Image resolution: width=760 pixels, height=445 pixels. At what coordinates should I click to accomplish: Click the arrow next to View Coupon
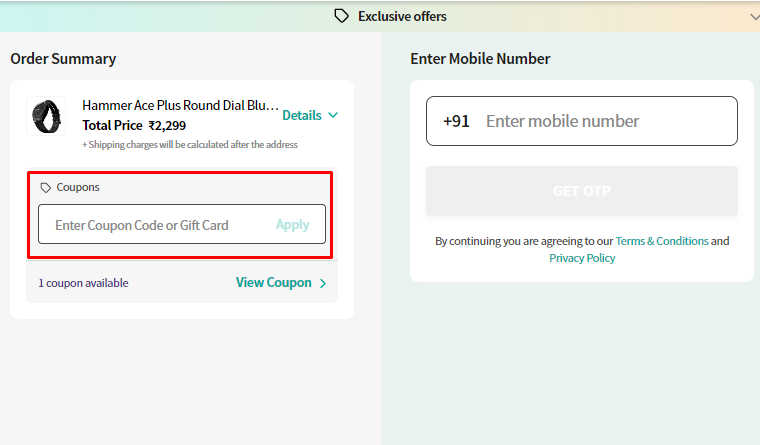click(323, 284)
